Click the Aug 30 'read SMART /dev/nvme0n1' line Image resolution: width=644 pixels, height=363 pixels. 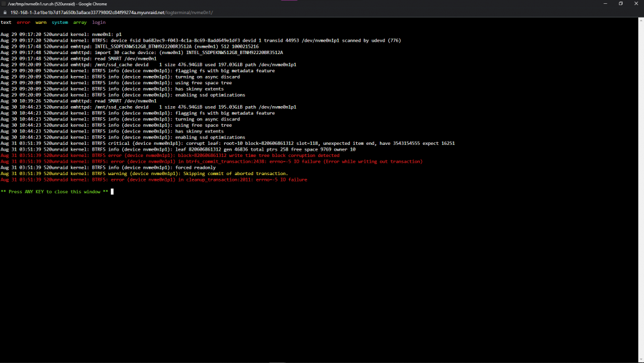(79, 101)
